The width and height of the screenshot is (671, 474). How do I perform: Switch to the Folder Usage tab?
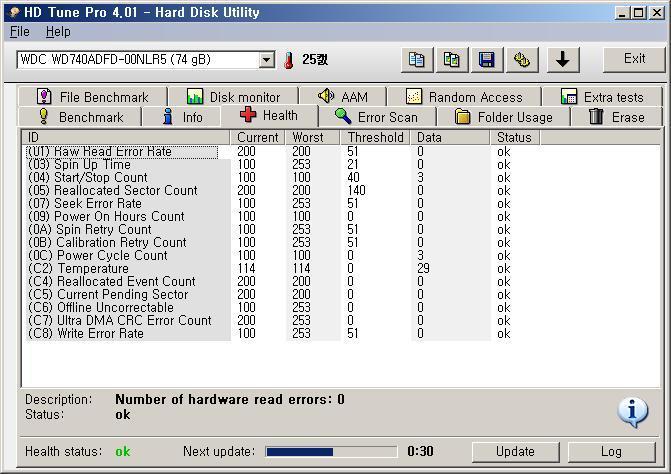click(x=503, y=117)
